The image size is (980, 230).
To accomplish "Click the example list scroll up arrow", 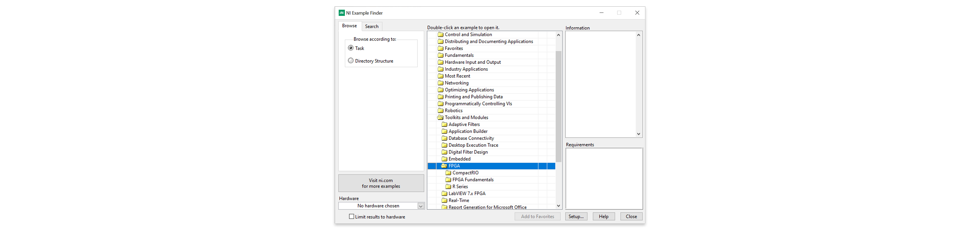I will (558, 35).
